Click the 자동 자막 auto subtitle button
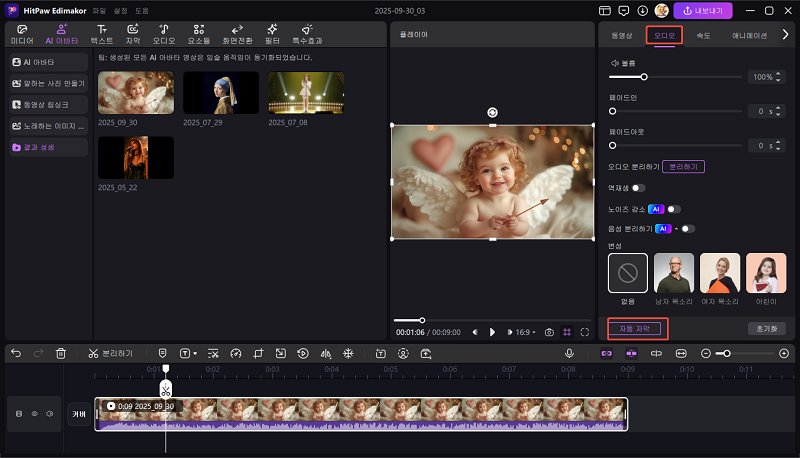Viewport: 800px width, 458px height. [634, 329]
